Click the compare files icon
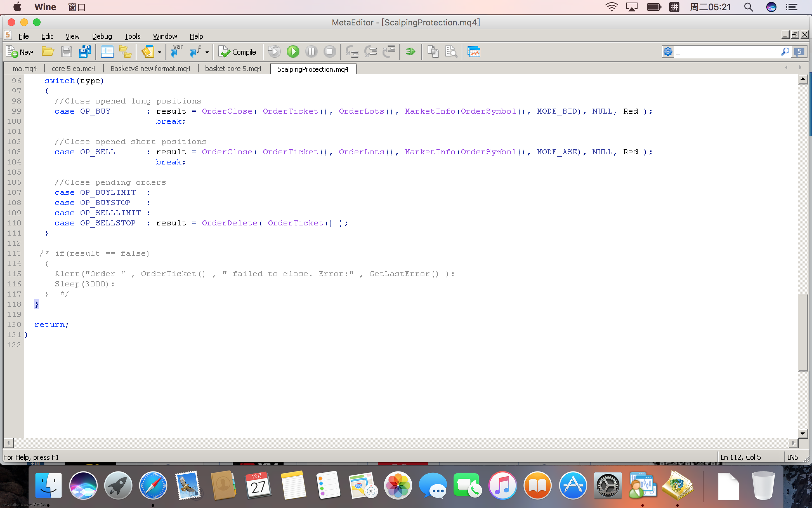Viewport: 812px width, 508px height. point(433,52)
